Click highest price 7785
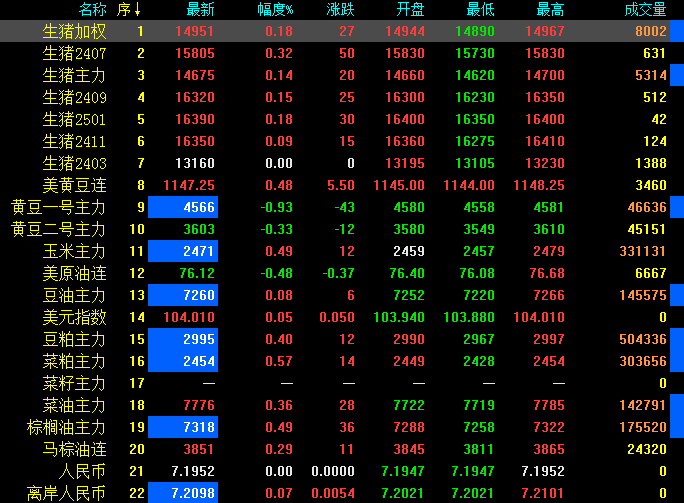Viewport: 684px width, 503px height. click(549, 405)
